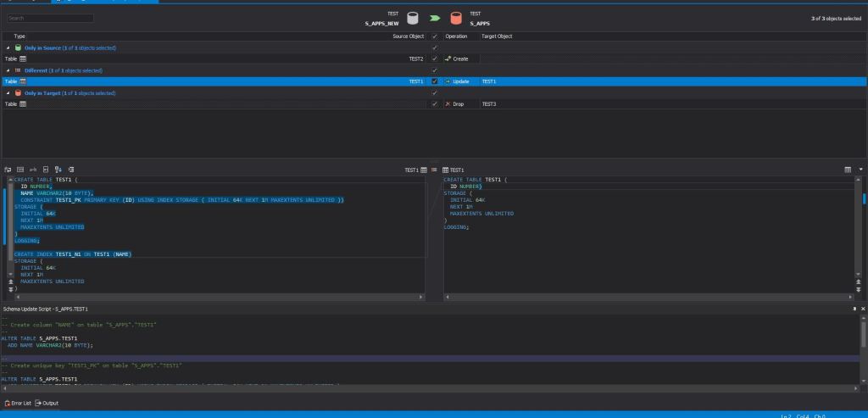Pin the Schema Update Script panel
The height and width of the screenshot is (418, 868).
854,309
